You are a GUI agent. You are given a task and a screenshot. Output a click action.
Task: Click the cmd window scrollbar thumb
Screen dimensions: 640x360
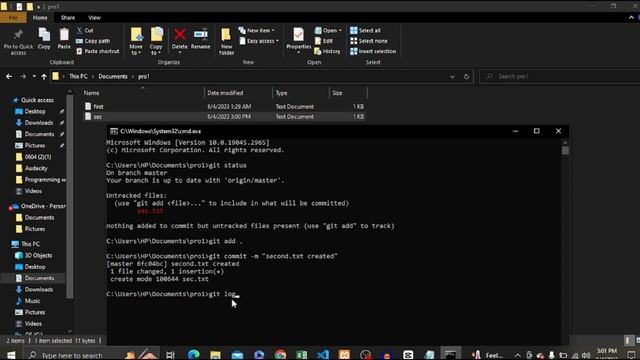pyautogui.click(x=565, y=150)
